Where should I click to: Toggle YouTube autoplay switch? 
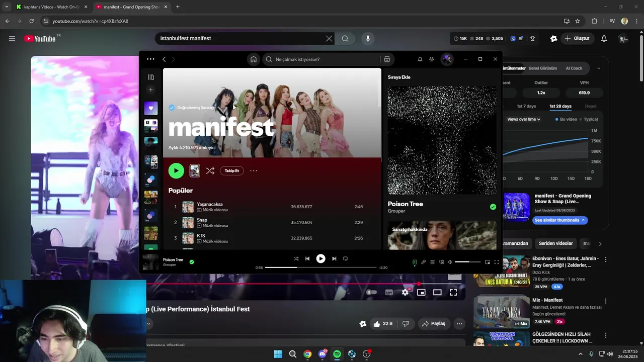click(371, 292)
